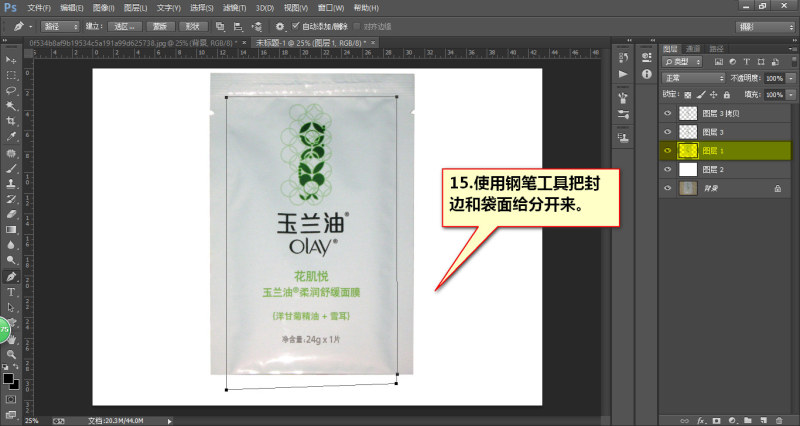Select the Zoom tool

11,354
